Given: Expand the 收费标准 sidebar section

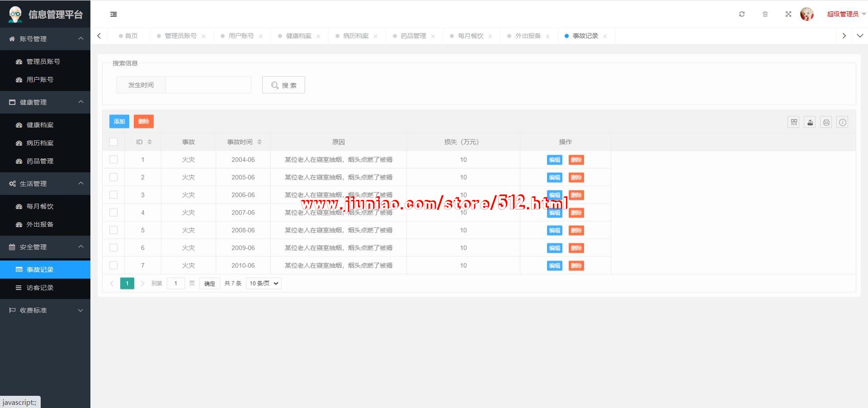Looking at the screenshot, I should [x=45, y=310].
